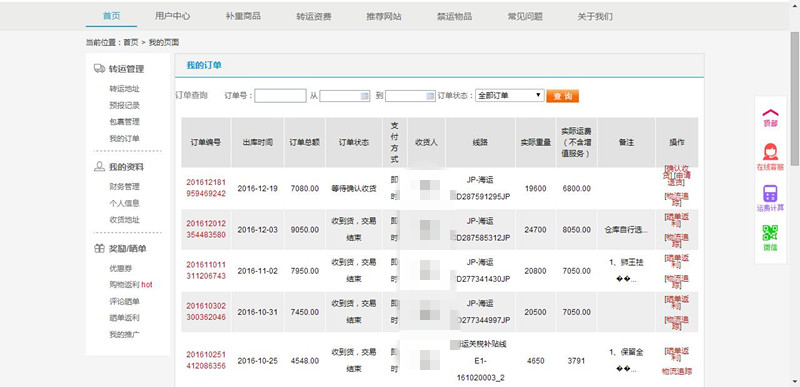Open the 转运资费 navigation tab

[x=314, y=16]
